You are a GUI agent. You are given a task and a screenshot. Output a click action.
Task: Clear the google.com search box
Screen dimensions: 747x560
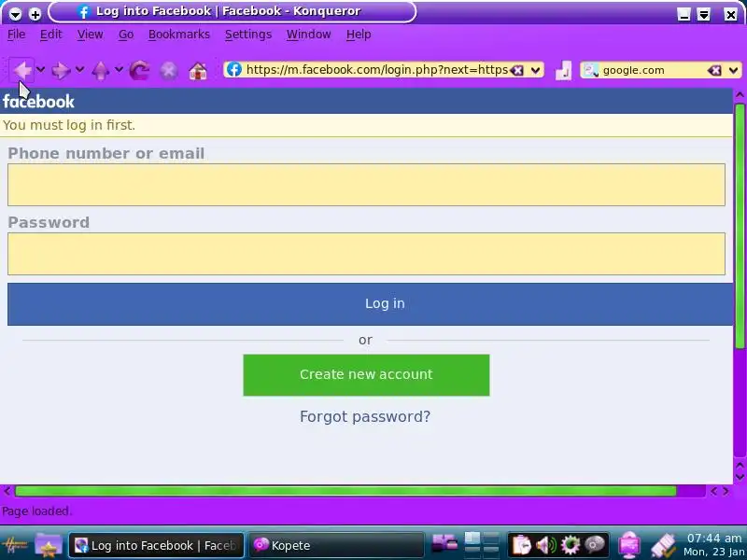point(714,71)
